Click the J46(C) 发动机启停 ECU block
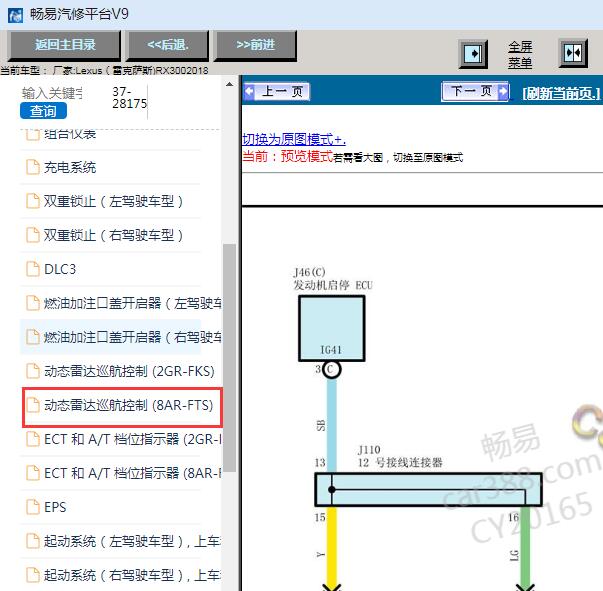 pos(331,328)
